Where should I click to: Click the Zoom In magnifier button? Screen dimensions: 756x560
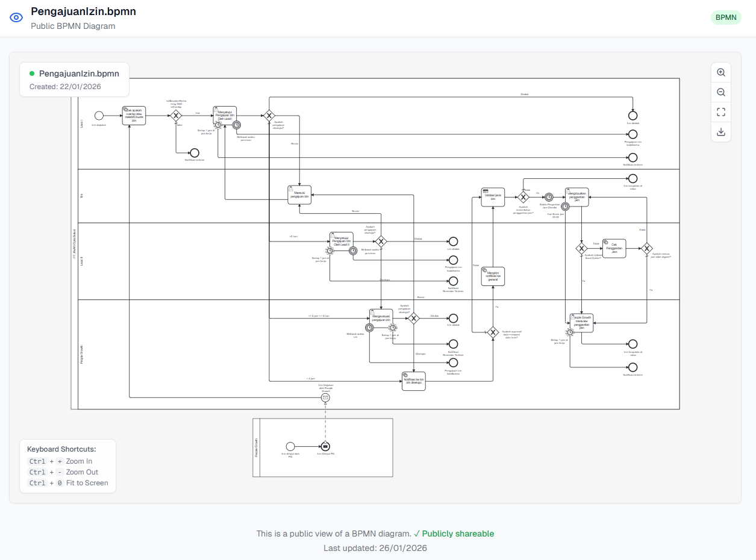(721, 72)
